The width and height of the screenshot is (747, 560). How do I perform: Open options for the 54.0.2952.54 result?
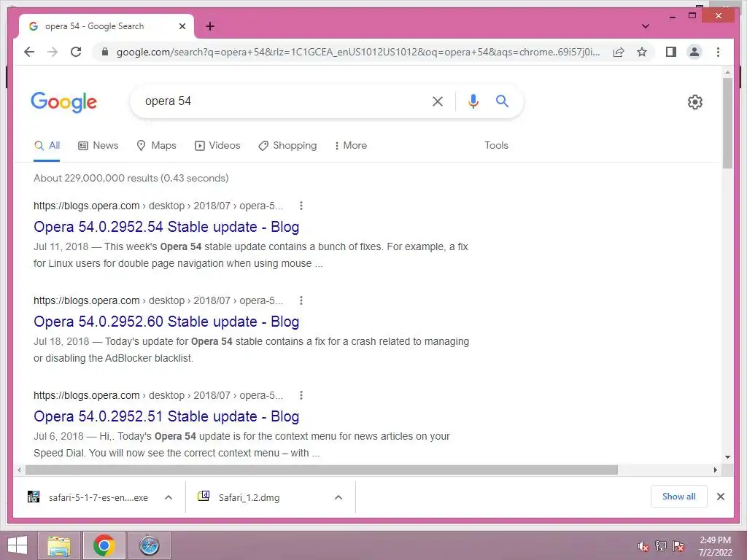coord(301,206)
